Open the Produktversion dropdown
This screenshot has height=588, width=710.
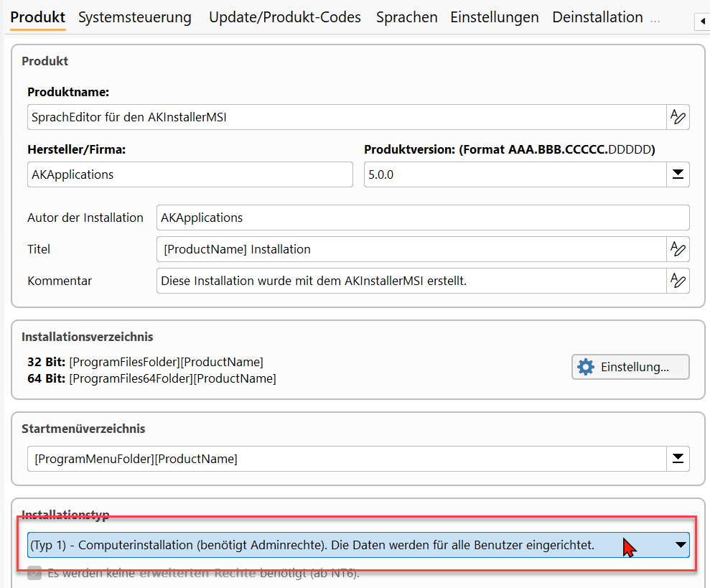(x=678, y=174)
